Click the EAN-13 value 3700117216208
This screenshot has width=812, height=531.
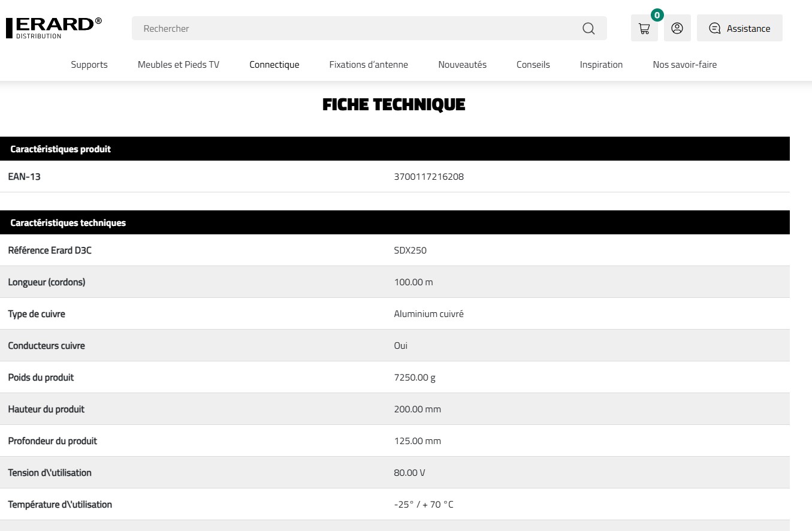tap(428, 177)
